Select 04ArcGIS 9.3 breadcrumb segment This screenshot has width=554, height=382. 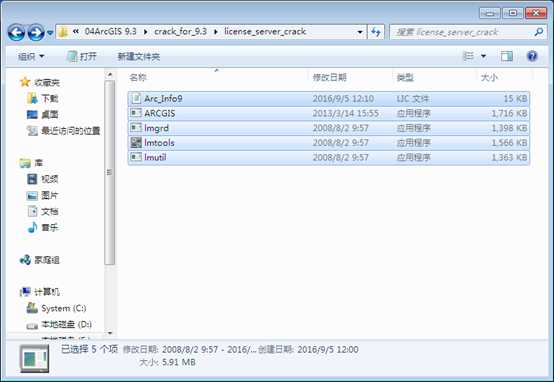[110, 31]
